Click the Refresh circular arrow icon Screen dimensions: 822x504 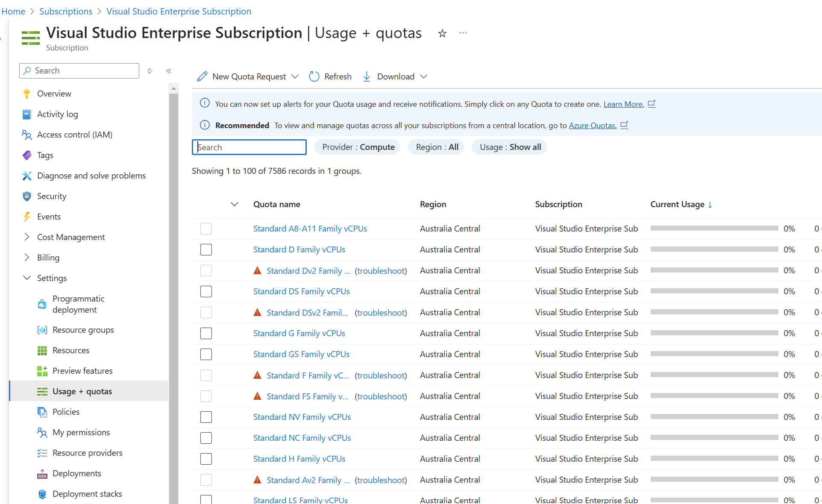[x=314, y=76]
